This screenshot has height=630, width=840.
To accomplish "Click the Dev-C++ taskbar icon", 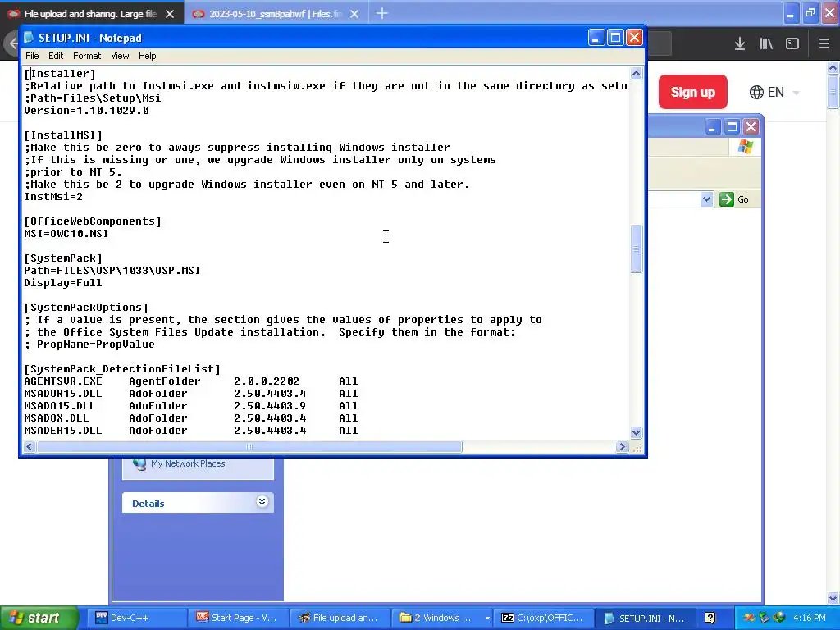I will pyautogui.click(x=101, y=618).
